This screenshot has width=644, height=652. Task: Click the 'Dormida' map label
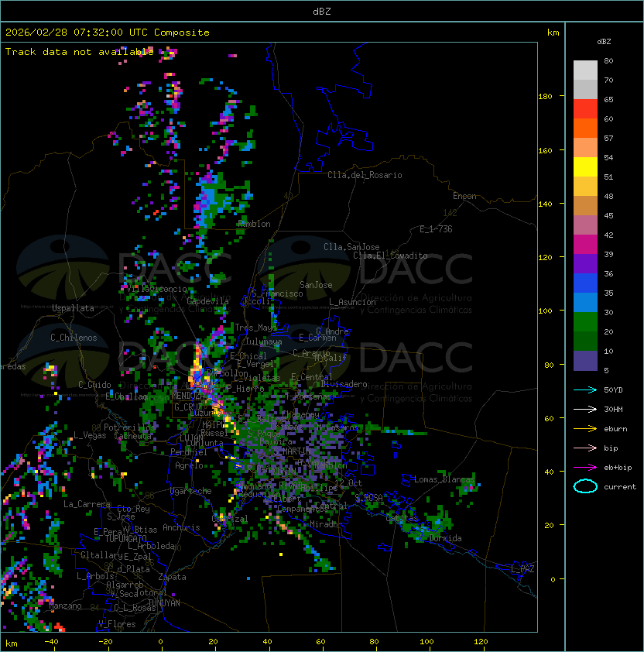pyautogui.click(x=445, y=538)
